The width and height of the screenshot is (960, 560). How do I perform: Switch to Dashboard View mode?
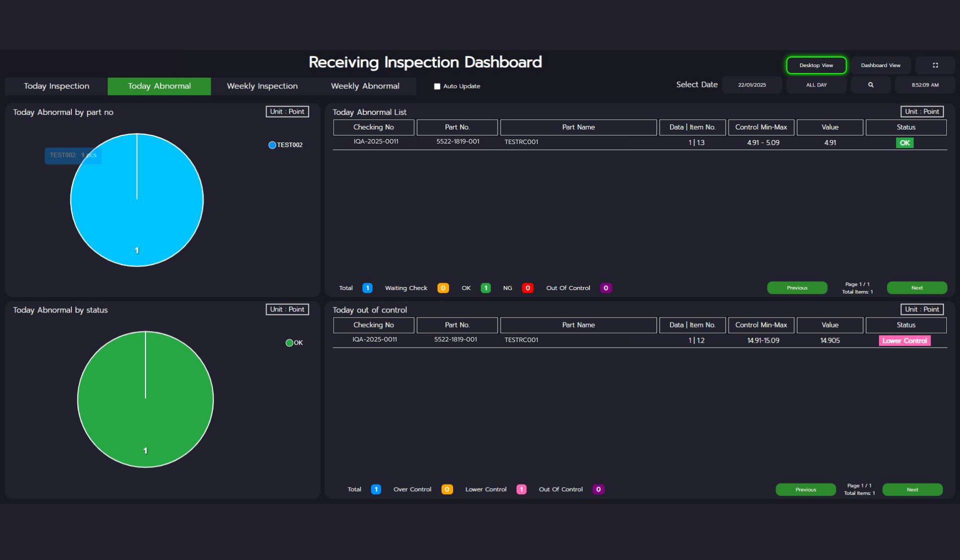(x=880, y=65)
